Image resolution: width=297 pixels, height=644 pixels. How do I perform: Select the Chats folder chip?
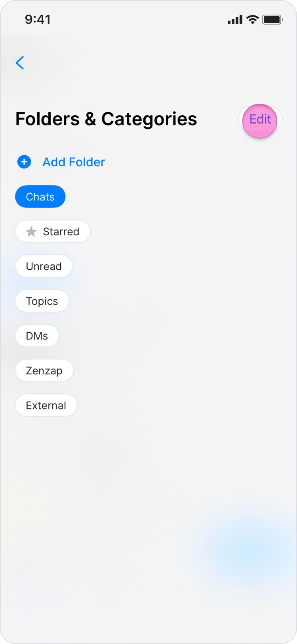[40, 197]
